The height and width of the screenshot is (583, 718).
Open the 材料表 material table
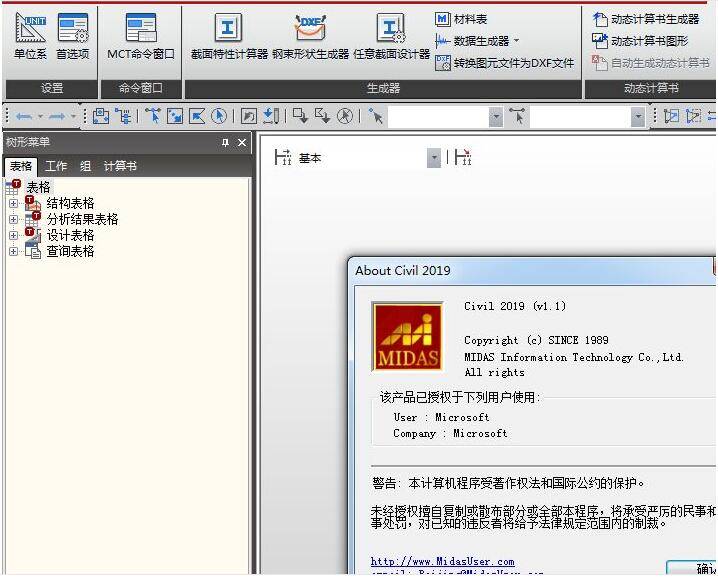coord(461,19)
